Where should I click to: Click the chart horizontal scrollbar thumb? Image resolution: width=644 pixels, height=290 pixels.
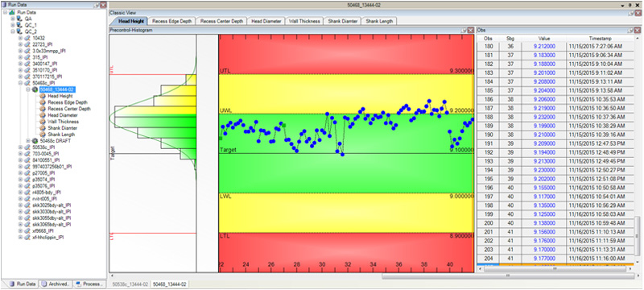click(x=507, y=275)
